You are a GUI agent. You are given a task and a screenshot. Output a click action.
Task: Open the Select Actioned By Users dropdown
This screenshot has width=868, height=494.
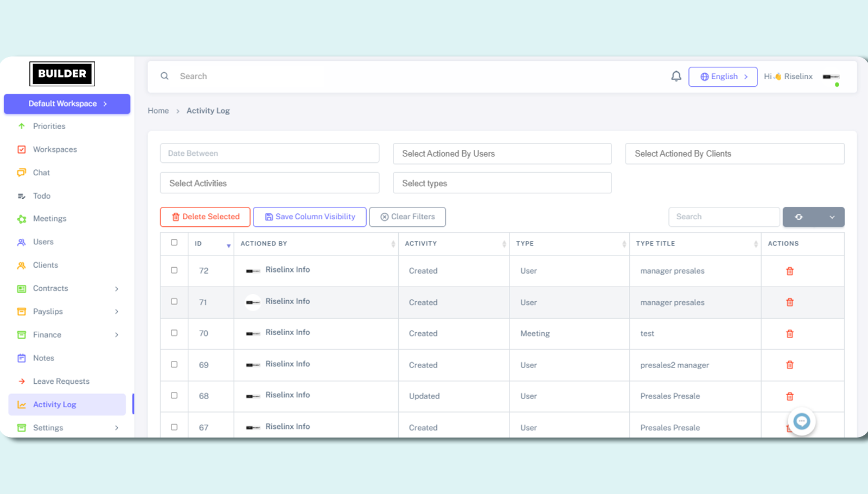pyautogui.click(x=502, y=154)
